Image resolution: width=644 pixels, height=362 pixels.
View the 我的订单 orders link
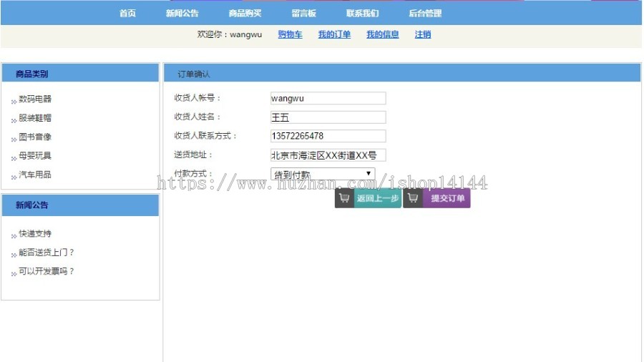tap(334, 34)
